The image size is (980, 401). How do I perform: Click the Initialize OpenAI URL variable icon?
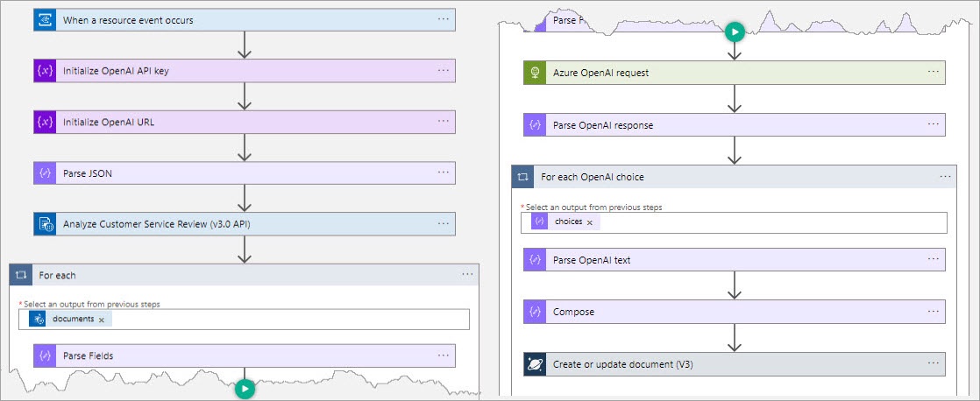tap(45, 123)
